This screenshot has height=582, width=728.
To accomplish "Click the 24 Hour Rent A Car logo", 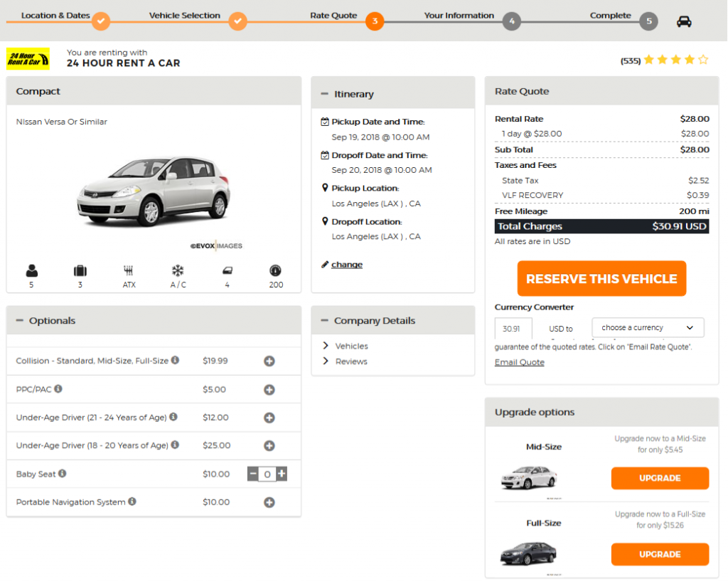I will pos(28,59).
